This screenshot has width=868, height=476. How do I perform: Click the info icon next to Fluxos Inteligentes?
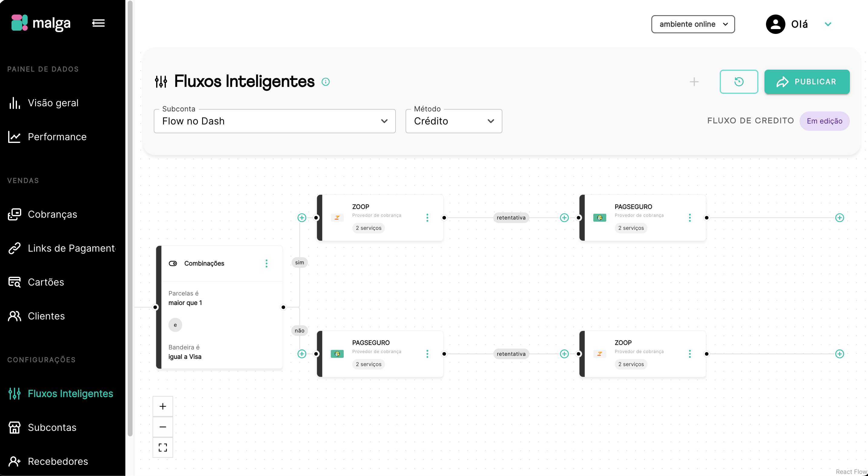325,81
